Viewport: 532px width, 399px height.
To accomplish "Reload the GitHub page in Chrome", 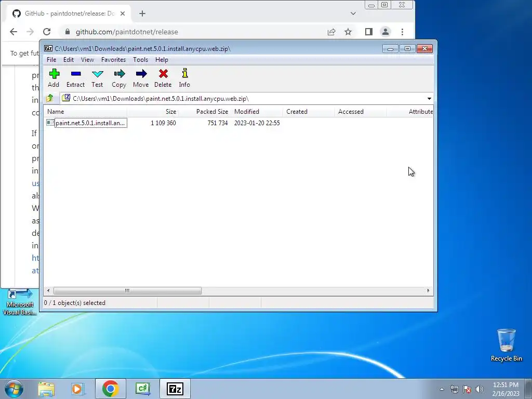I will [x=47, y=32].
